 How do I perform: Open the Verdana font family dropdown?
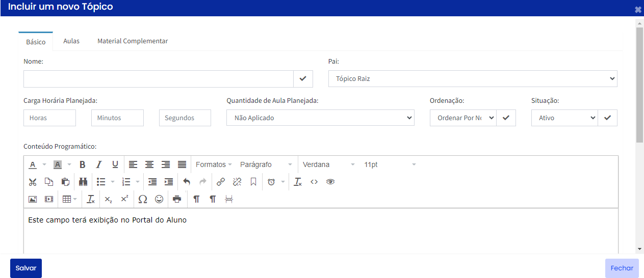click(x=329, y=164)
